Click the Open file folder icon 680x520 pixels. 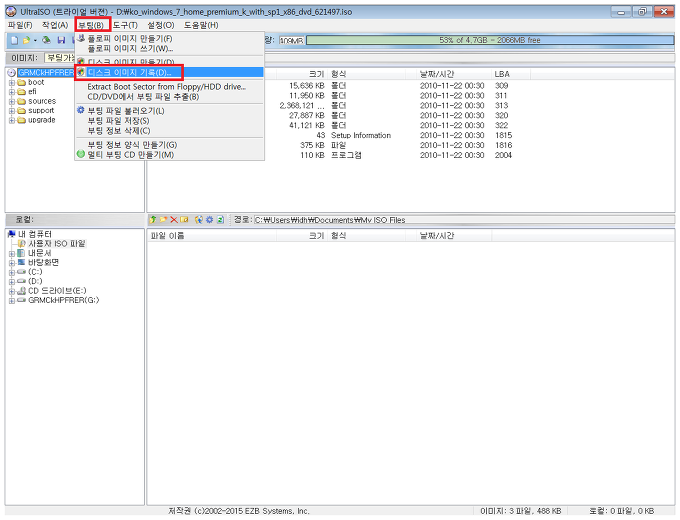coord(26,40)
